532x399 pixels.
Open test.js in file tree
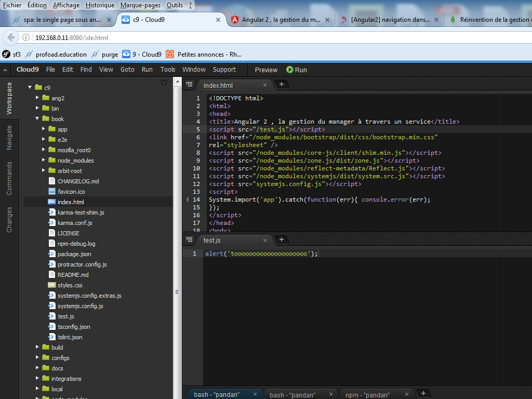tap(66, 316)
